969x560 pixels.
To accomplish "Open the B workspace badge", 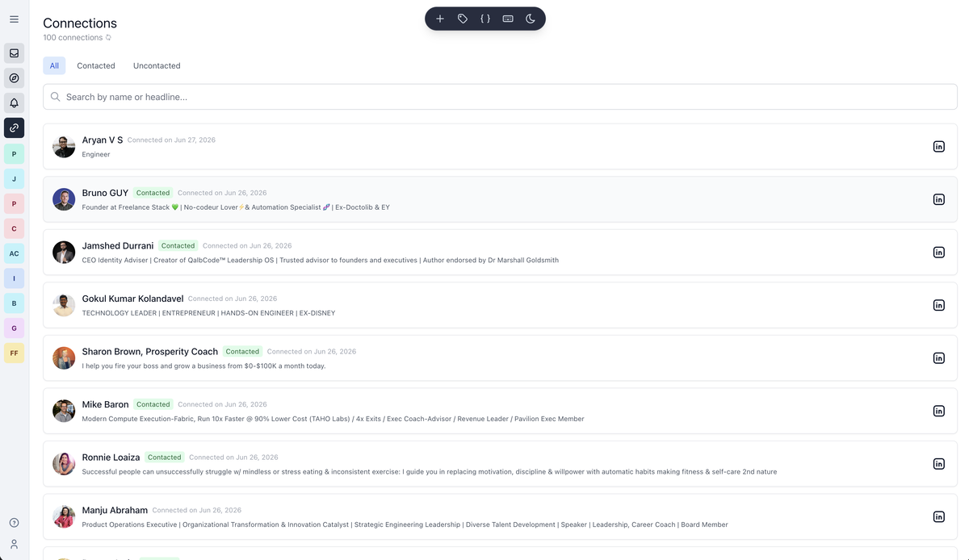I will [14, 303].
